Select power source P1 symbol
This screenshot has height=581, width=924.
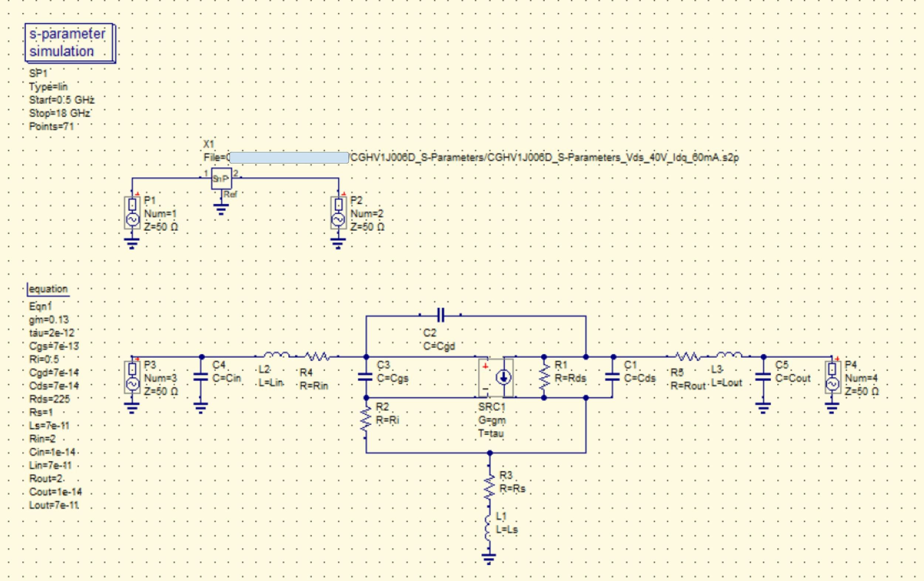pos(132,213)
